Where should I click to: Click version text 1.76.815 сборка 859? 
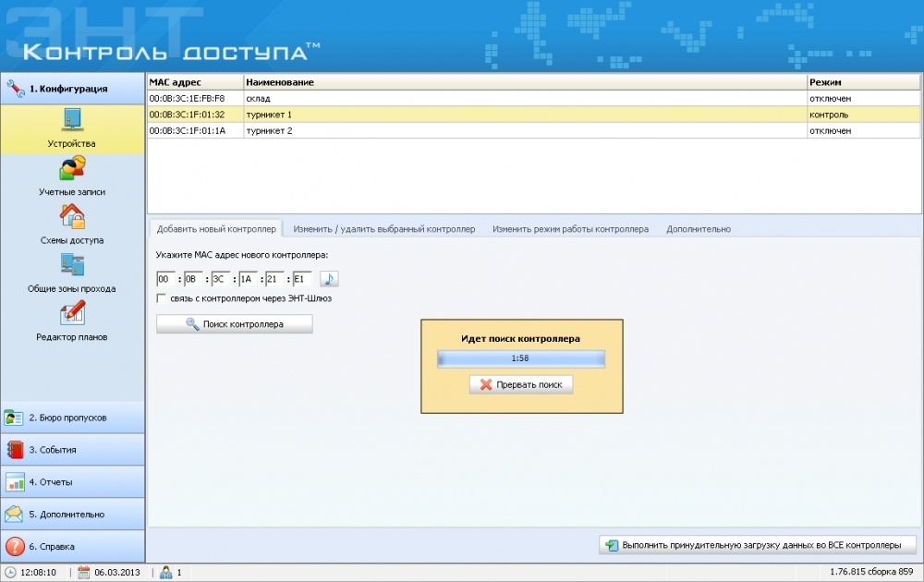871,572
